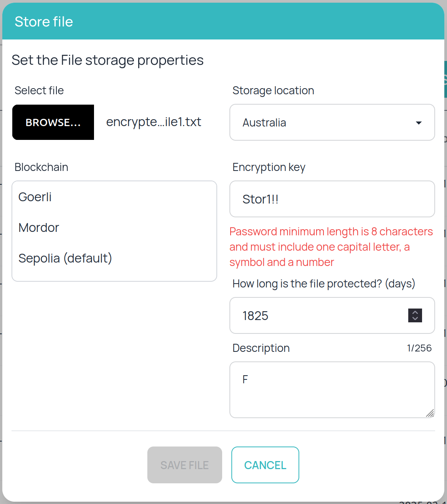The width and height of the screenshot is (447, 504).
Task: Grab the Description textarea resize handle
Action: click(x=430, y=413)
